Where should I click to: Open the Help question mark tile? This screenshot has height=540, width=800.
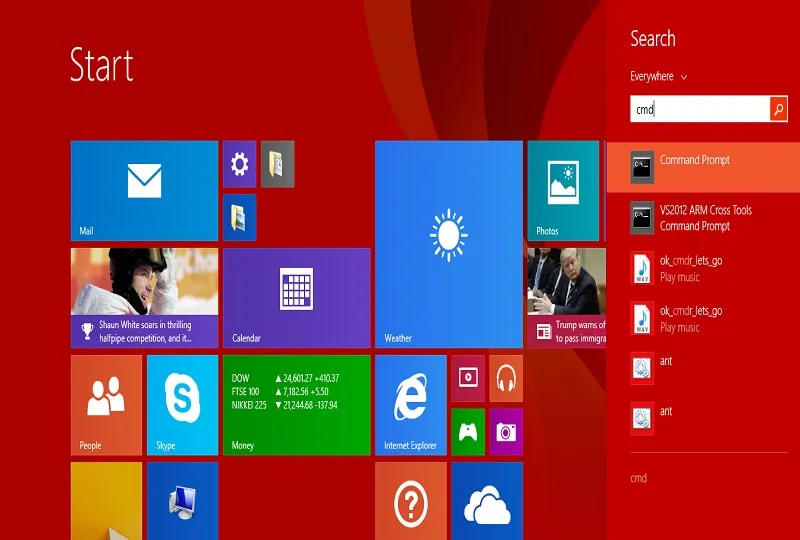coord(411,501)
